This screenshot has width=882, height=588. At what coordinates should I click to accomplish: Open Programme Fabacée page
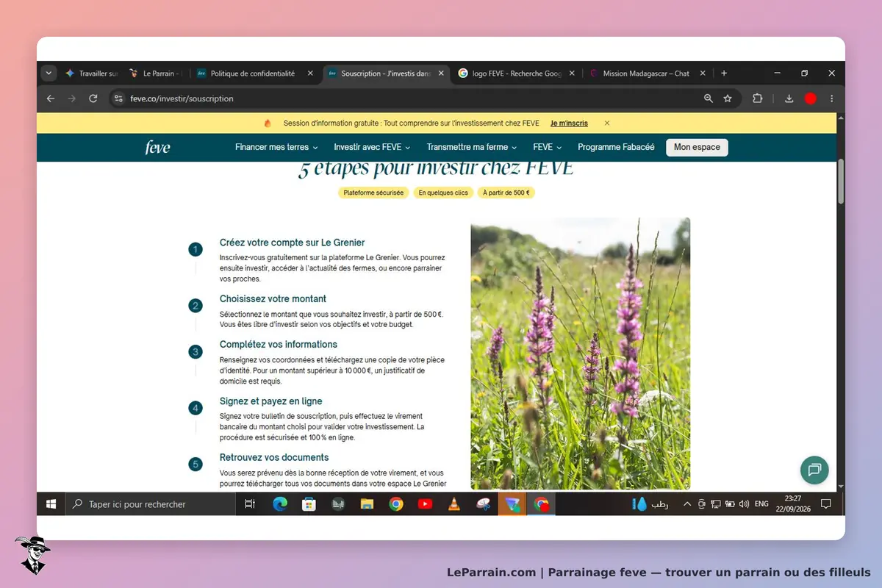(x=616, y=147)
